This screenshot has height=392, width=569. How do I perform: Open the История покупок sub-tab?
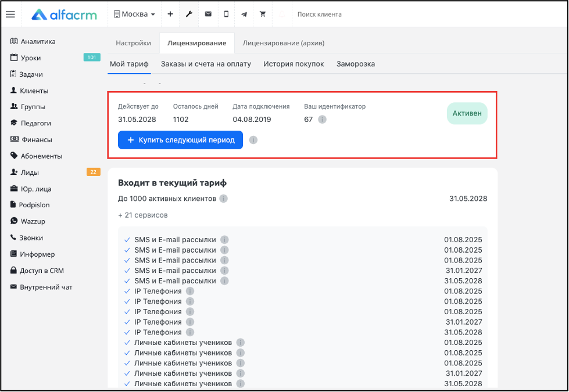[294, 64]
